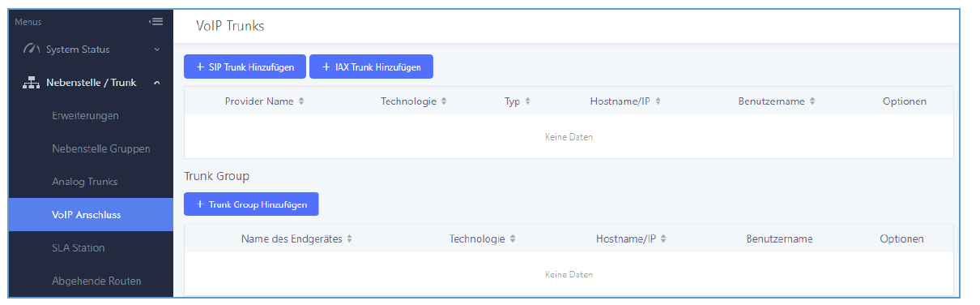Open Abgehende Routen in the sidebar
Screen dimensions: 980x305
click(96, 281)
